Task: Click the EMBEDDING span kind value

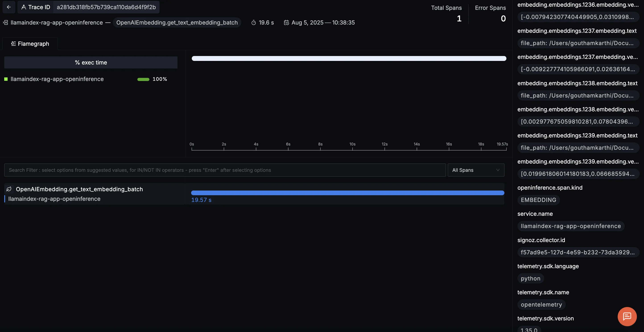Action: (x=539, y=200)
